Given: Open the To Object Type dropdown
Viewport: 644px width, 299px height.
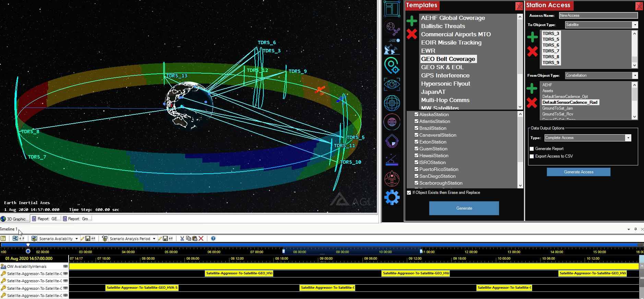Looking at the screenshot, I should click(x=635, y=25).
